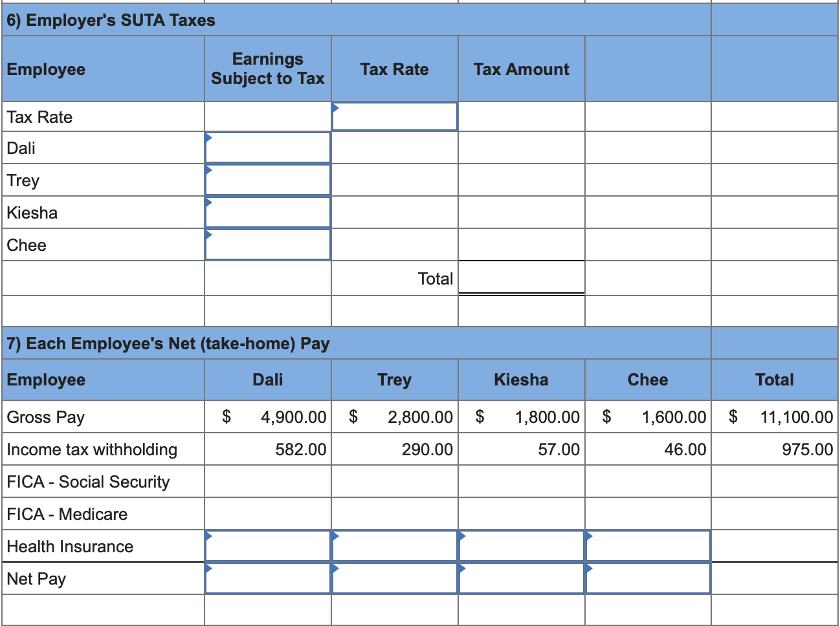Select the SUTA Total tax amount cell
Viewport: 840px width, 626px height.
click(x=522, y=278)
